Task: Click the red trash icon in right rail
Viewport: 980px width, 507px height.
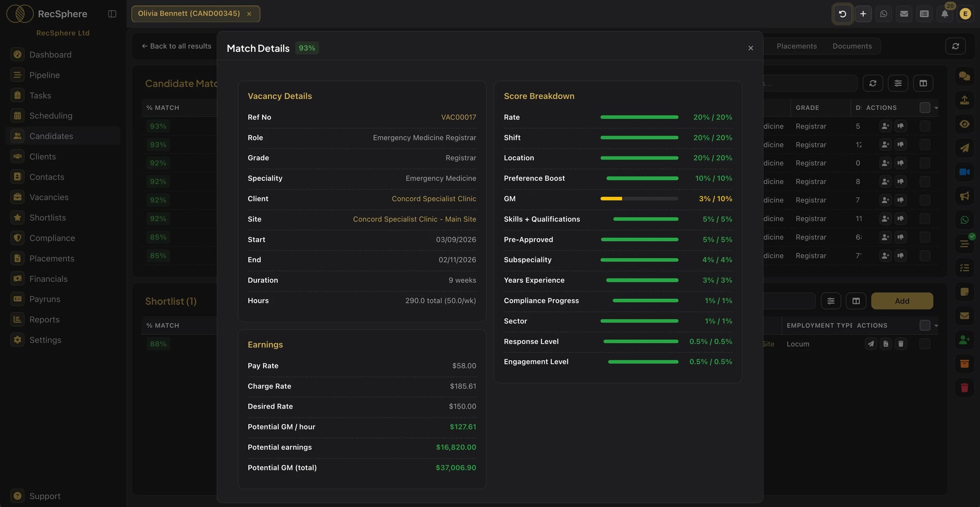Action: (964, 388)
